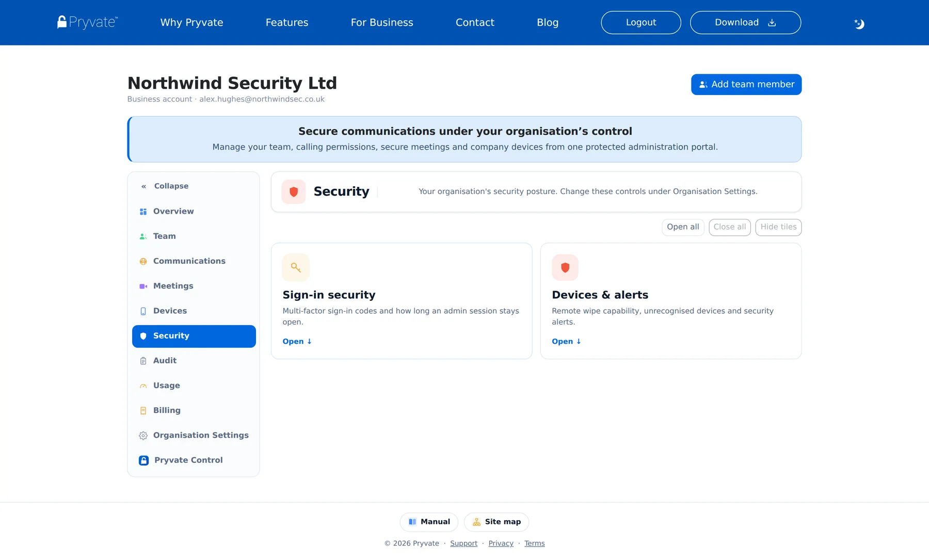Hide tiles in the Security section
929x560 pixels.
tap(778, 227)
